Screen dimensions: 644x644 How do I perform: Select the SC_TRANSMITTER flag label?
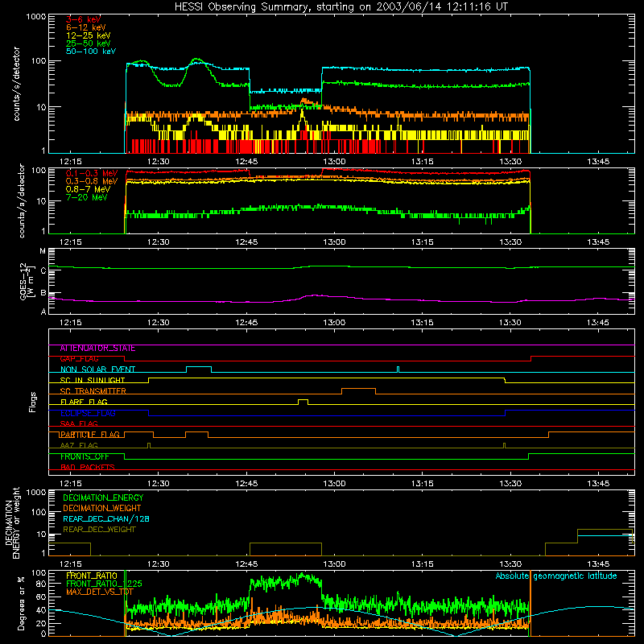(93, 391)
